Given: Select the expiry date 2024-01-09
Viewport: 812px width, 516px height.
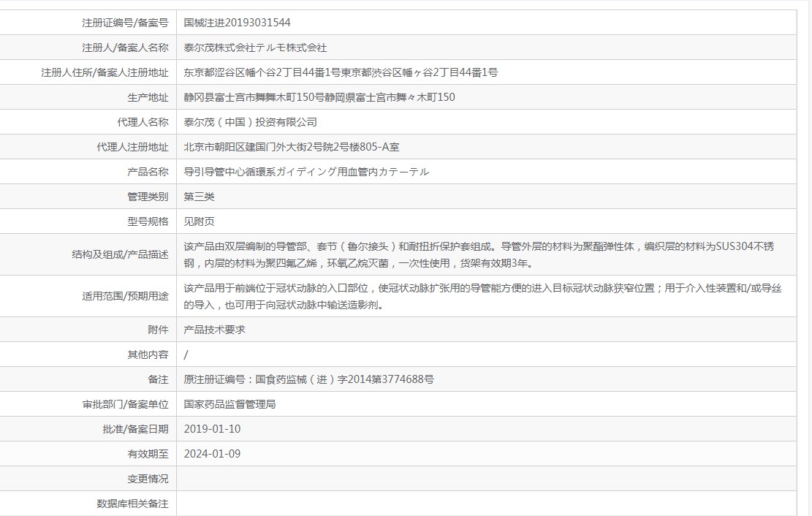Looking at the screenshot, I should click(x=213, y=454).
